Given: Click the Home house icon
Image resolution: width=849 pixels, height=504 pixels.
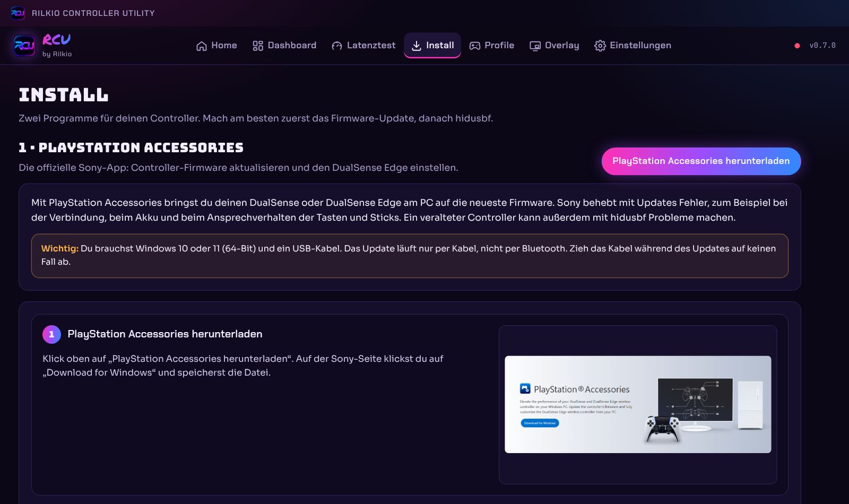Looking at the screenshot, I should coord(202,46).
